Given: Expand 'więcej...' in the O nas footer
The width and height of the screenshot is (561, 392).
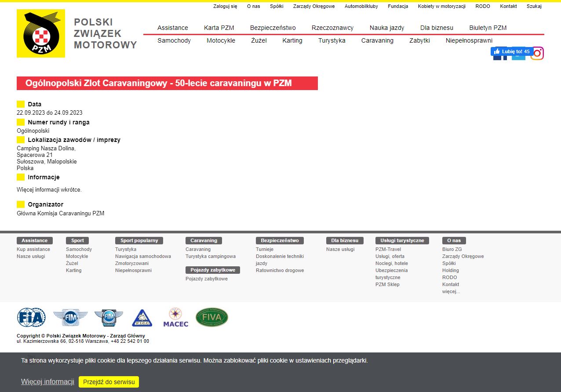Looking at the screenshot, I should 451,291.
